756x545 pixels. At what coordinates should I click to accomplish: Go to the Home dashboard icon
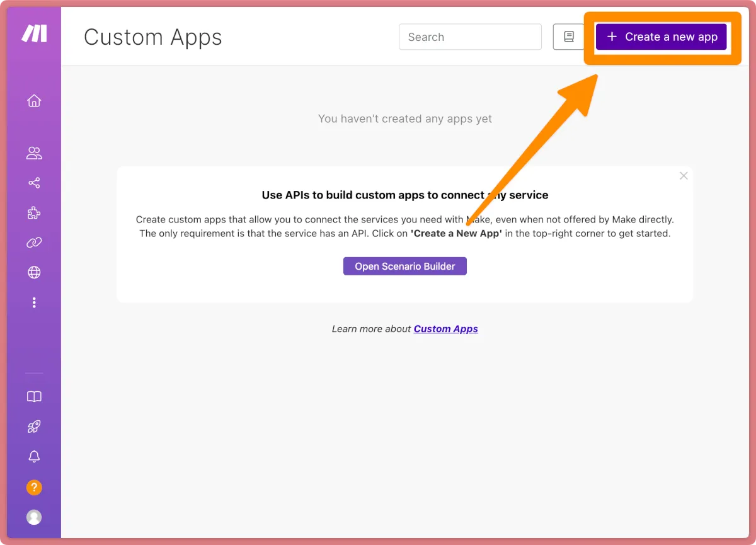pyautogui.click(x=34, y=101)
